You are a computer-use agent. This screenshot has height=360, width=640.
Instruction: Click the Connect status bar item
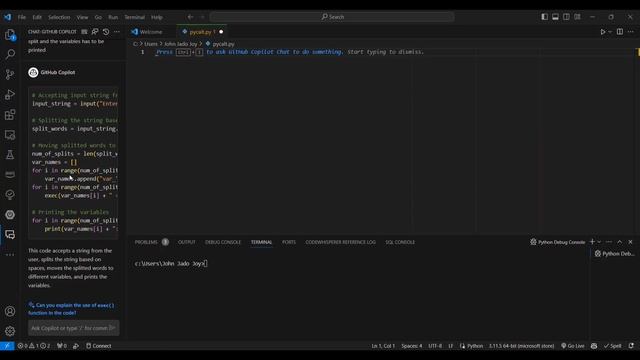pyautogui.click(x=98, y=346)
